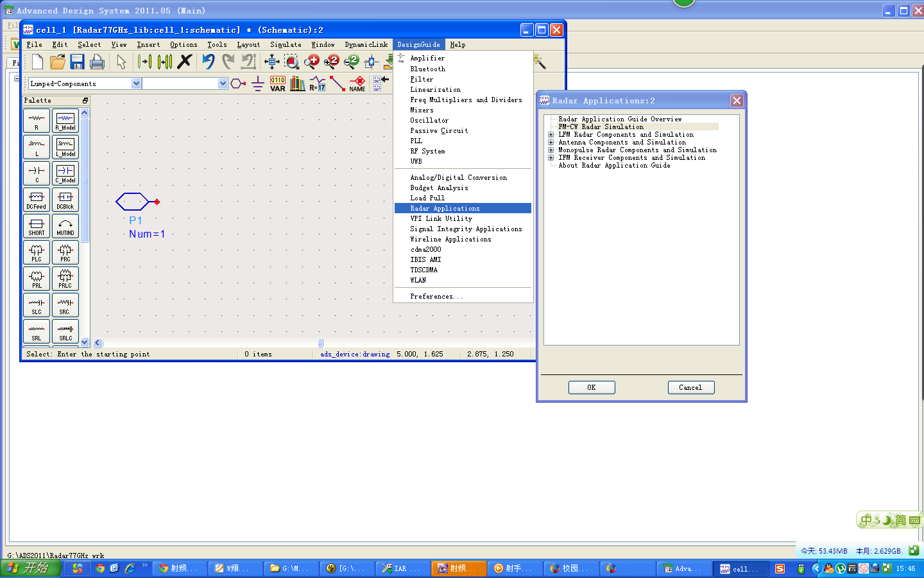
Task: Click the View All icon with four arrows
Action: pos(272,62)
